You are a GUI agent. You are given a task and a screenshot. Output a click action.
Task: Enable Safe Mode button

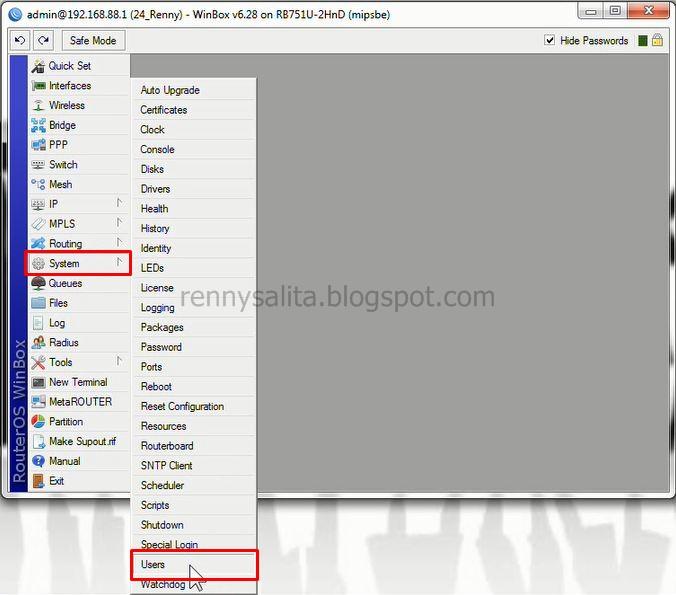coord(93,41)
